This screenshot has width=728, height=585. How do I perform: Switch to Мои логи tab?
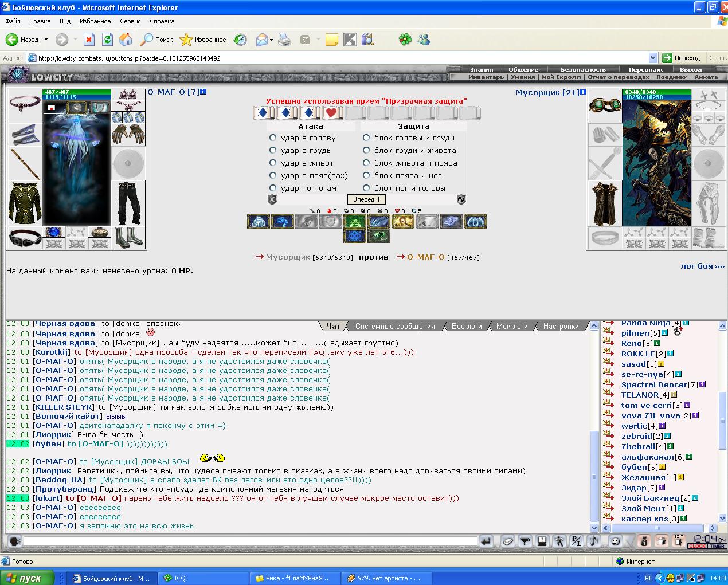(x=512, y=326)
